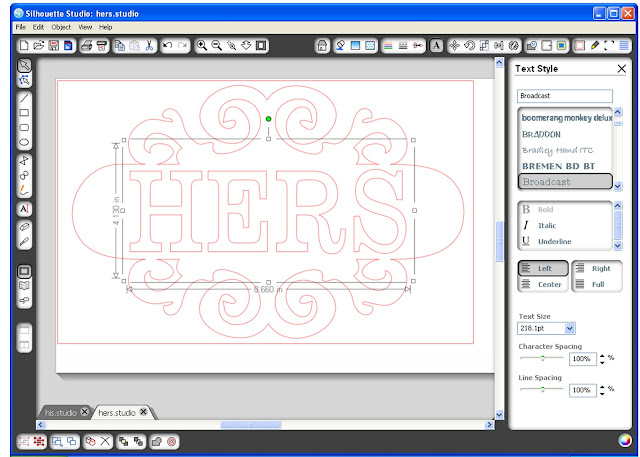Copy the selection with the Copy icon
This screenshot has width=640, height=457.
[120, 45]
